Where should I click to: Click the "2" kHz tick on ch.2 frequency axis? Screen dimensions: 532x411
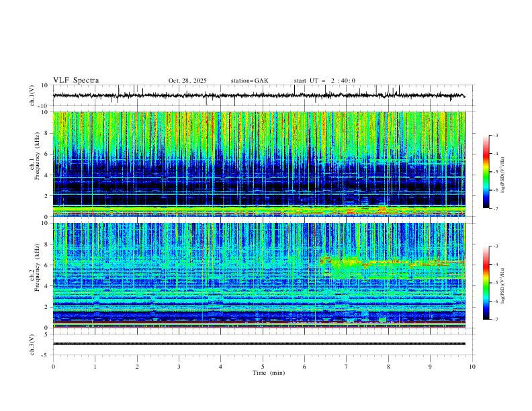coord(47,307)
